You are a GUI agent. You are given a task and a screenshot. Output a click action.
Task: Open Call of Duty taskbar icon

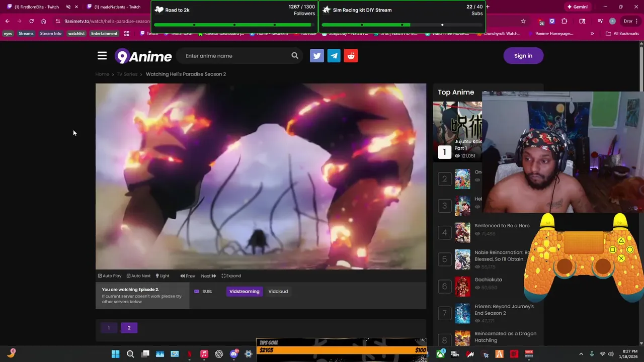click(x=455, y=354)
